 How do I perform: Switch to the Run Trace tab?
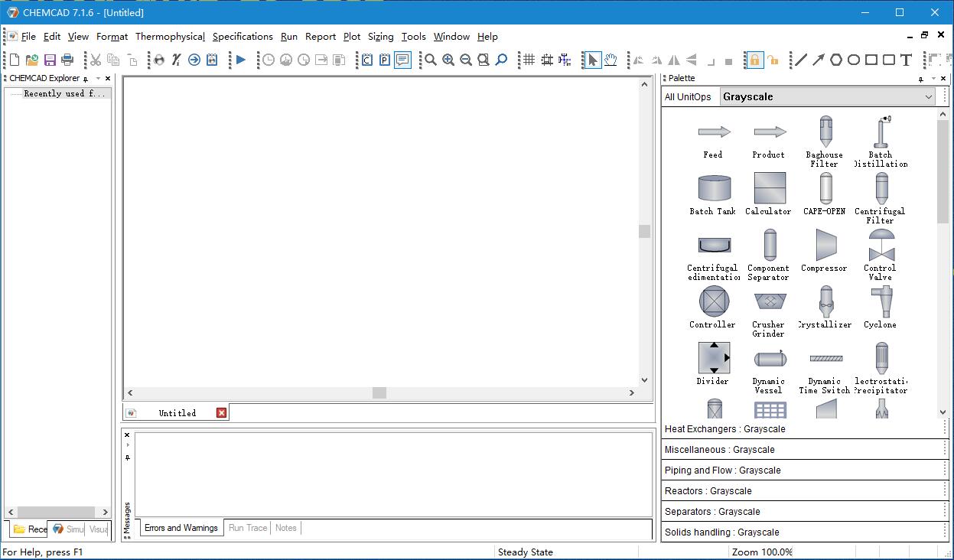coord(247,527)
